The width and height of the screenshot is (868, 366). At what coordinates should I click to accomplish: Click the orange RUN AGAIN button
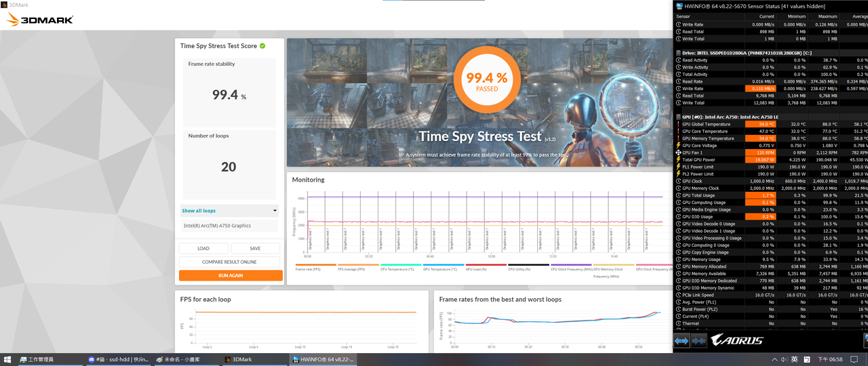[231, 275]
